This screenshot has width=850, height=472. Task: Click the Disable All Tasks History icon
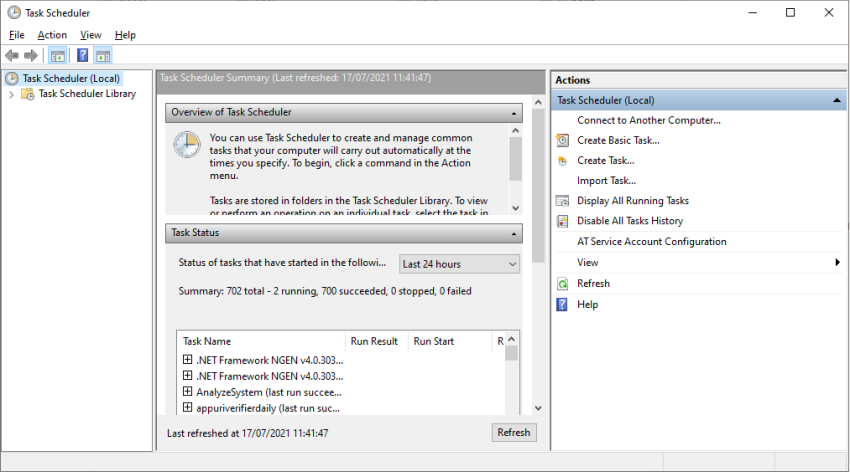point(563,221)
